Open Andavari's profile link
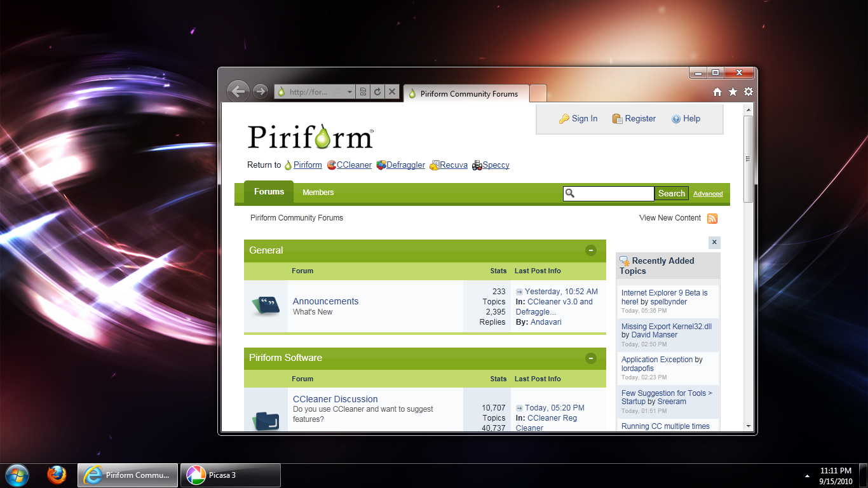868x488 pixels. pyautogui.click(x=546, y=322)
